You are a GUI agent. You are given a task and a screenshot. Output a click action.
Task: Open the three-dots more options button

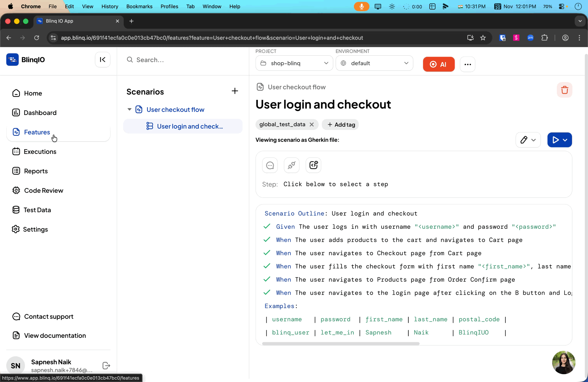(467, 64)
